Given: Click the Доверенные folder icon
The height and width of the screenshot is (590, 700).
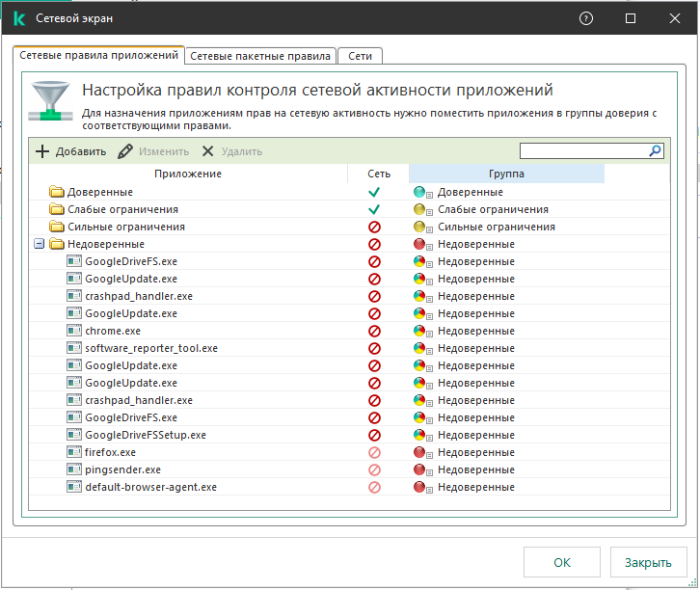Looking at the screenshot, I should 56,192.
